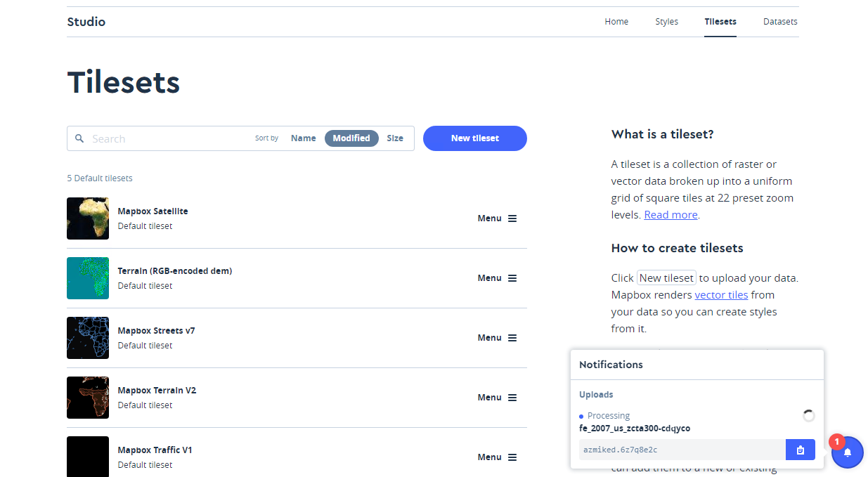Screen dimensions: 868x477
Task: Click the Uploads section label
Action: coord(596,395)
